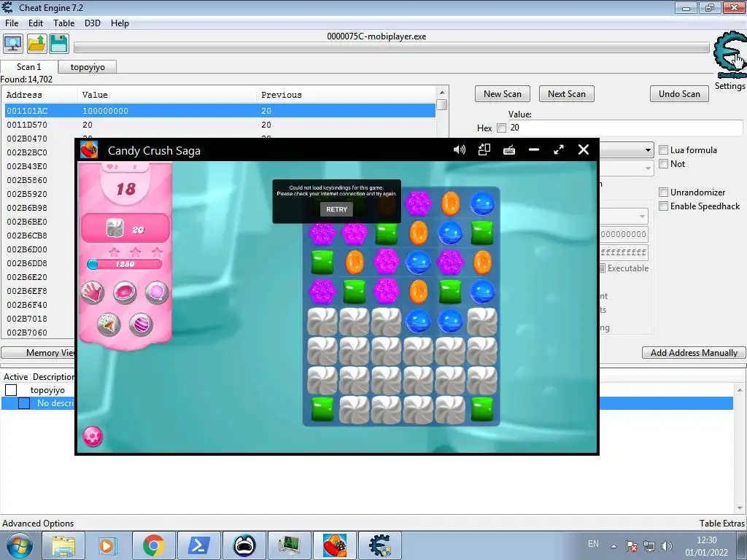Open the process list computer icon
The width and height of the screenshot is (747, 560).
tap(13, 44)
